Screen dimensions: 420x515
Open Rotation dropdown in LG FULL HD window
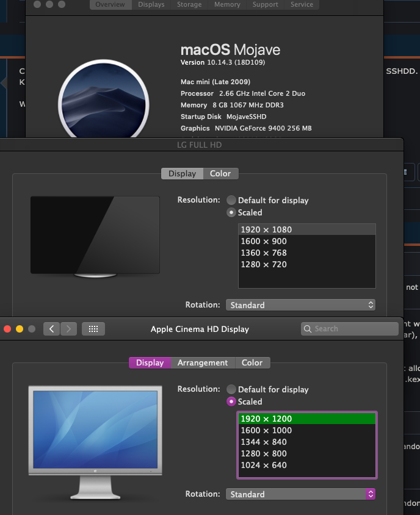300,305
